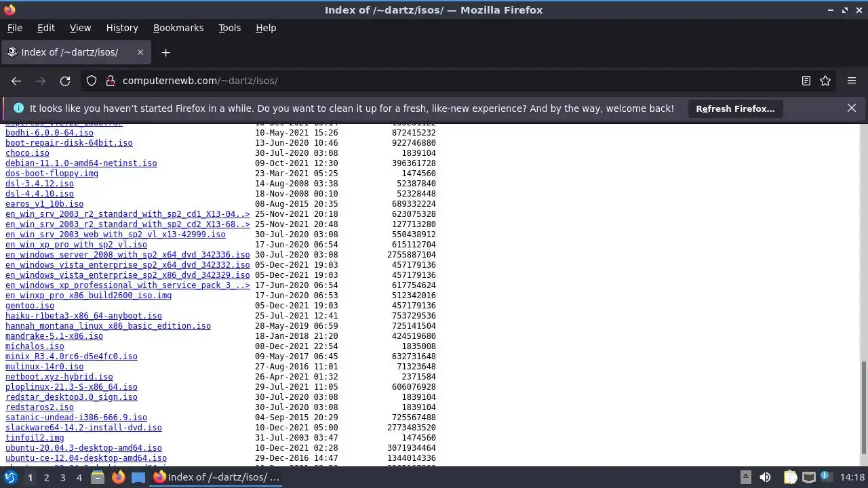Open tinfoil2.img link
The image size is (868, 488).
click(x=35, y=438)
